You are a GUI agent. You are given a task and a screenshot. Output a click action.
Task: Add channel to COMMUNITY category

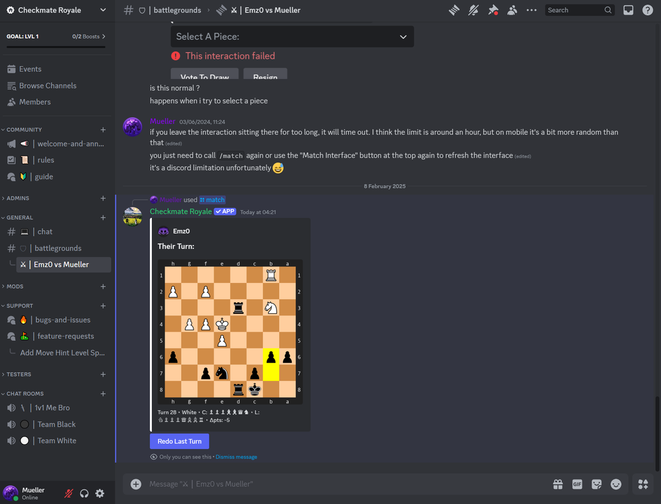coord(103,130)
